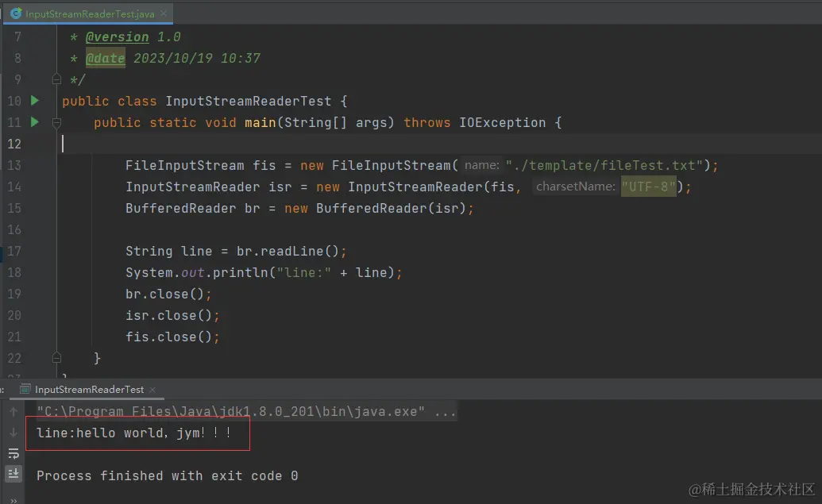Select the InputStreamReaderTest run console tab
Screen dimensions: 822x504
pyautogui.click(x=89, y=389)
